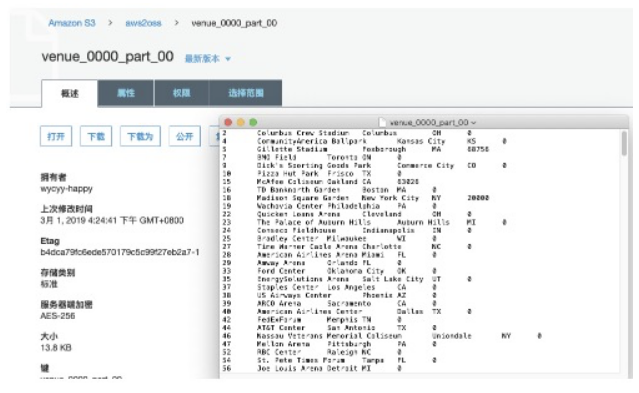Open the title dropdown arrow of text window

pos(473,123)
